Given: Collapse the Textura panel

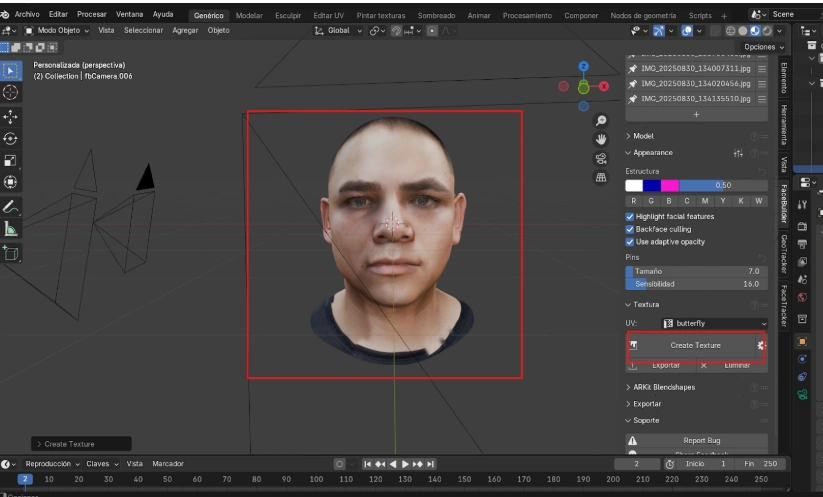Looking at the screenshot, I should pos(646,304).
